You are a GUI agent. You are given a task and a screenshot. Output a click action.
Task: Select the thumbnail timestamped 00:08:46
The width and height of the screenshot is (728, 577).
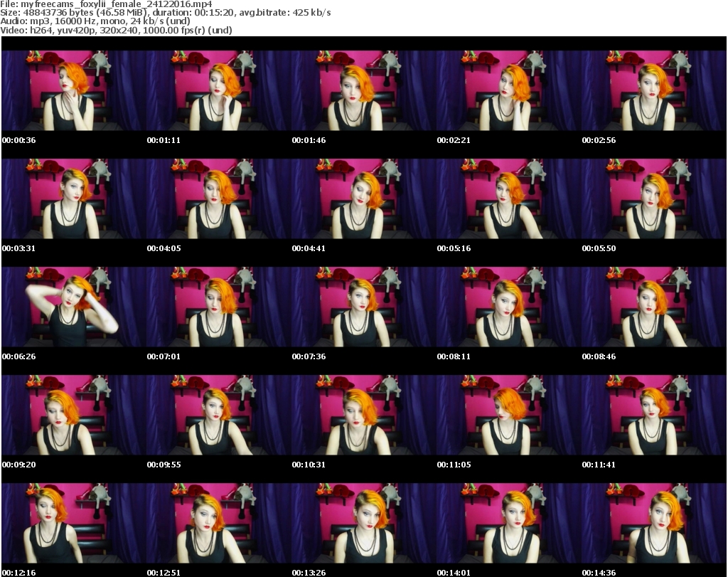(x=653, y=307)
